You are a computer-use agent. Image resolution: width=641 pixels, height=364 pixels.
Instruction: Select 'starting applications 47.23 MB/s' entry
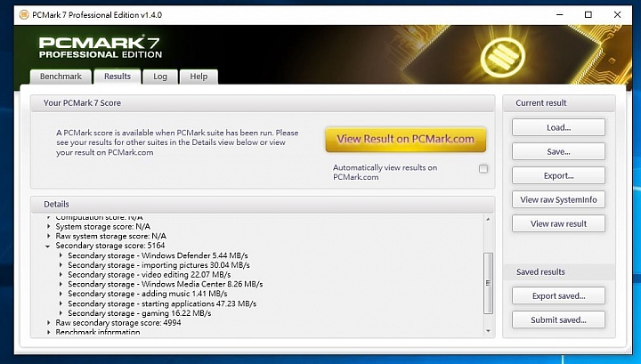[162, 303]
